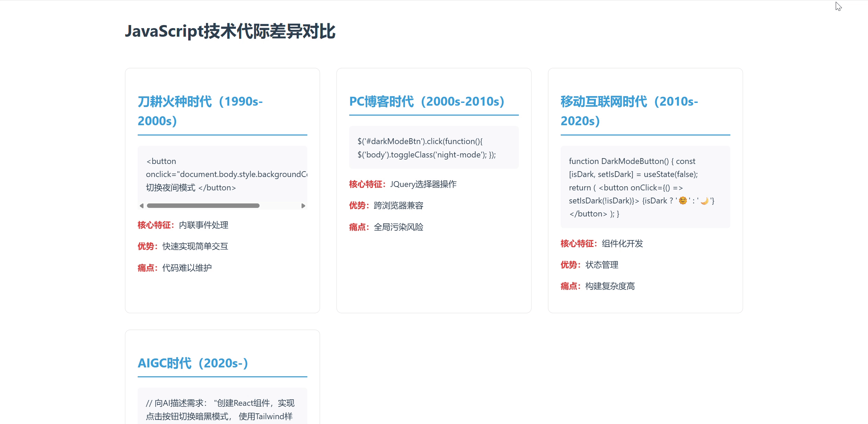Viewport: 868px width, 424px height.
Task: Click the right scroll arrow in the first code block
Action: [303, 205]
